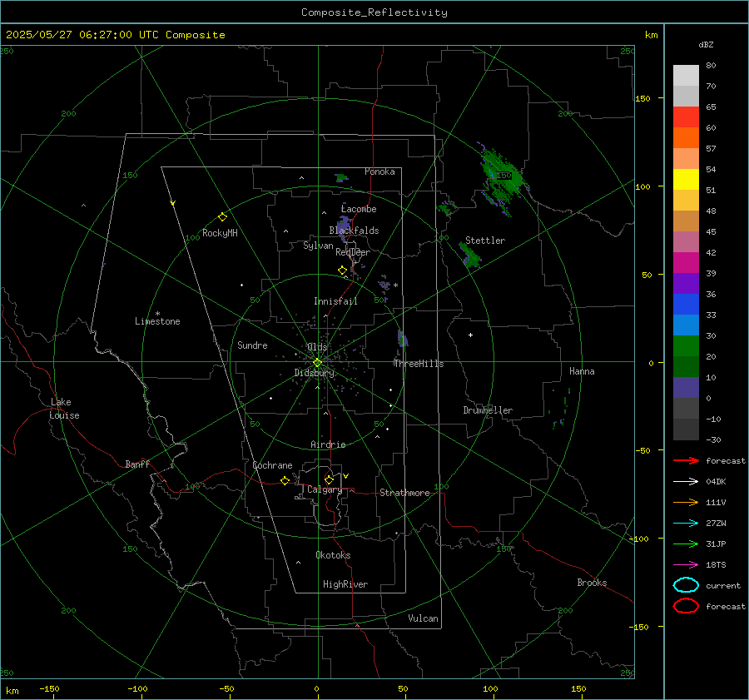Pick the slate purple 10-0 dBZ swatch
This screenshot has width=749, height=700.
686,388
